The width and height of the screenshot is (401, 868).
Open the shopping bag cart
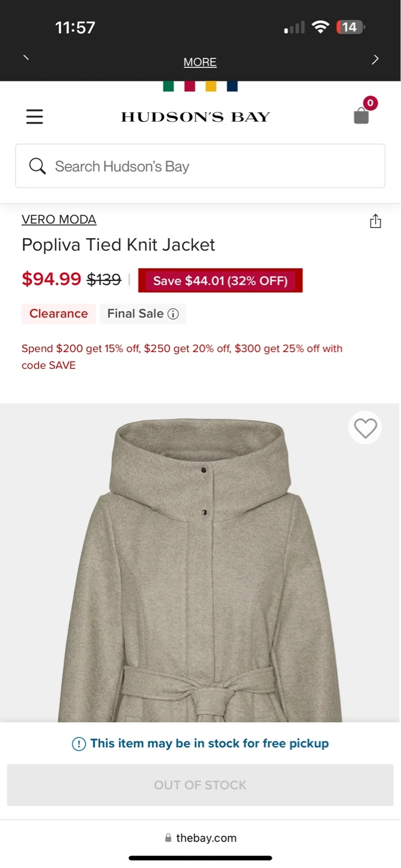[x=361, y=115]
